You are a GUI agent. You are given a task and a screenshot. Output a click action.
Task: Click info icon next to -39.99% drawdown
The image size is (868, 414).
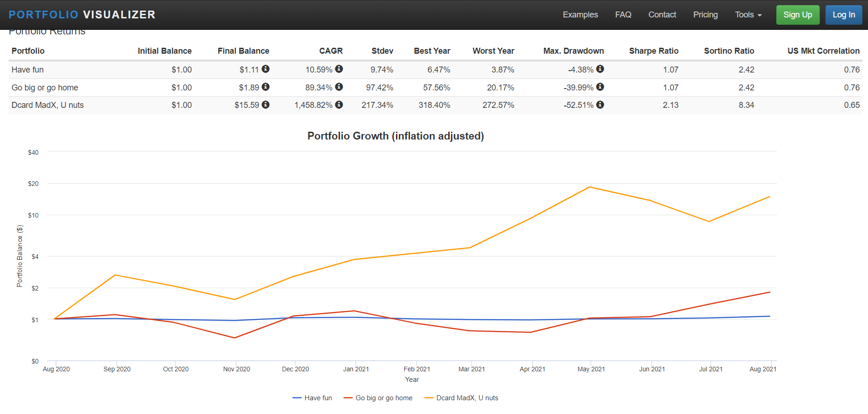tap(600, 87)
